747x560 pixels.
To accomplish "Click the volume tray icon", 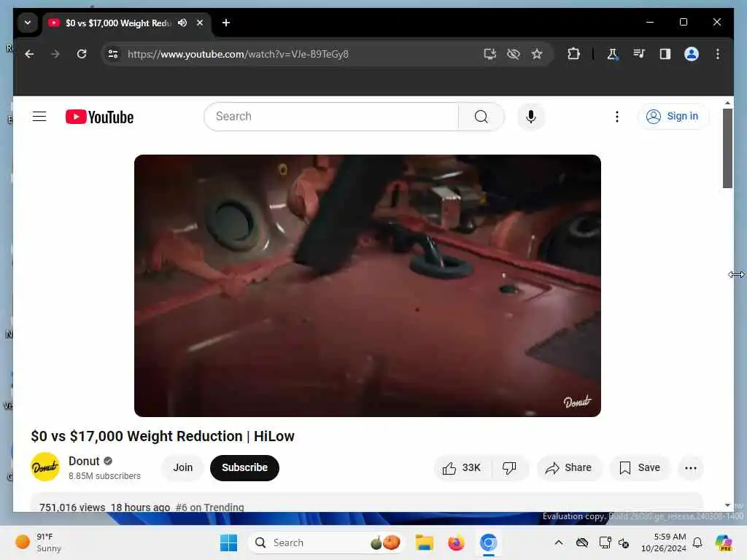I will (624, 542).
